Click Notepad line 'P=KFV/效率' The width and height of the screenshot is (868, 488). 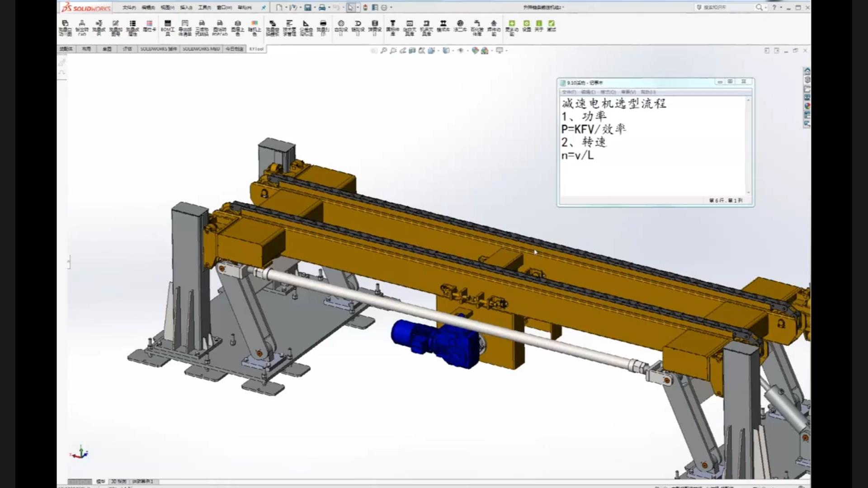594,129
